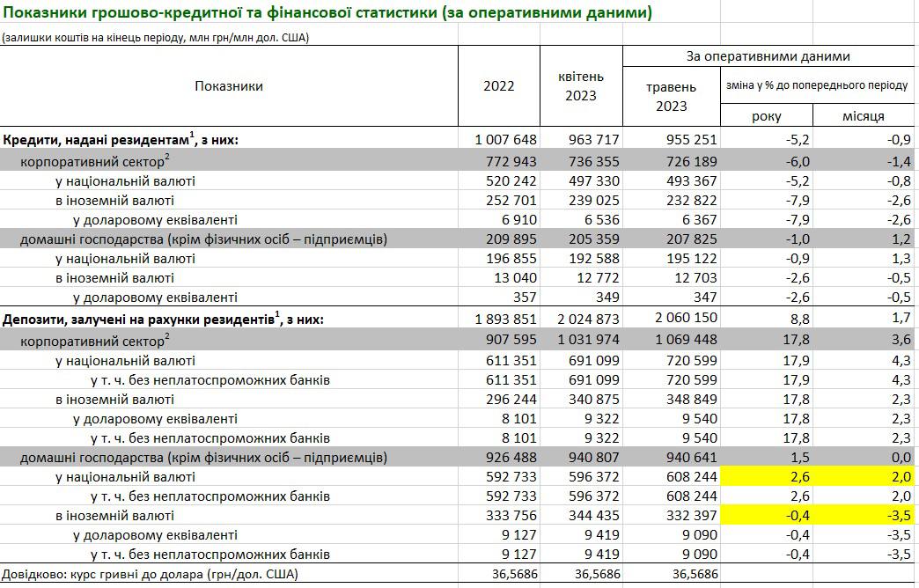
Task: Click the table title about грошово-кредитної статистики
Action: click(x=327, y=14)
